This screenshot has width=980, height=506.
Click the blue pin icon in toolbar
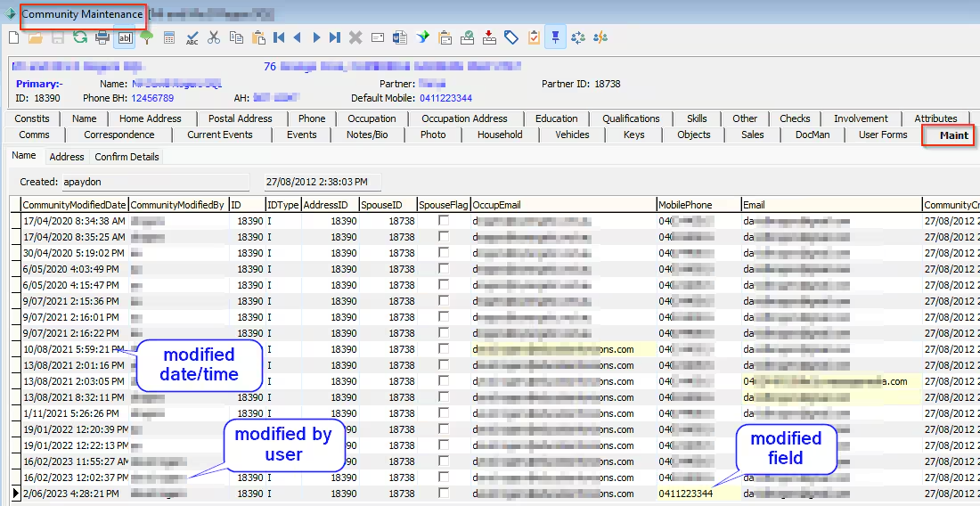tap(555, 37)
